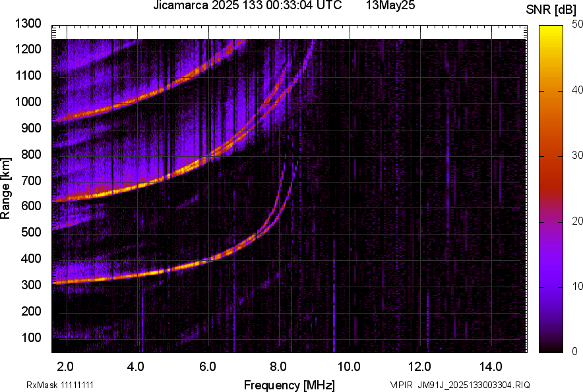Click the ionogram plot area

pos(290,189)
